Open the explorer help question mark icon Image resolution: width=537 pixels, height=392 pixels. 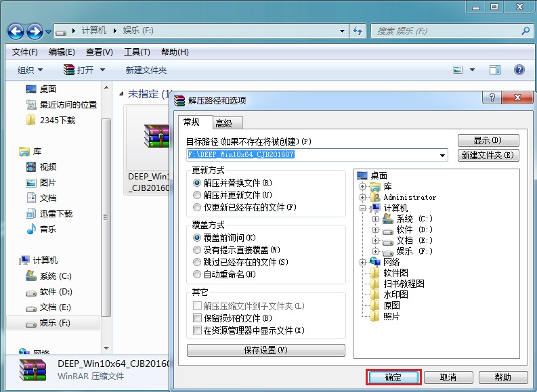coord(519,70)
